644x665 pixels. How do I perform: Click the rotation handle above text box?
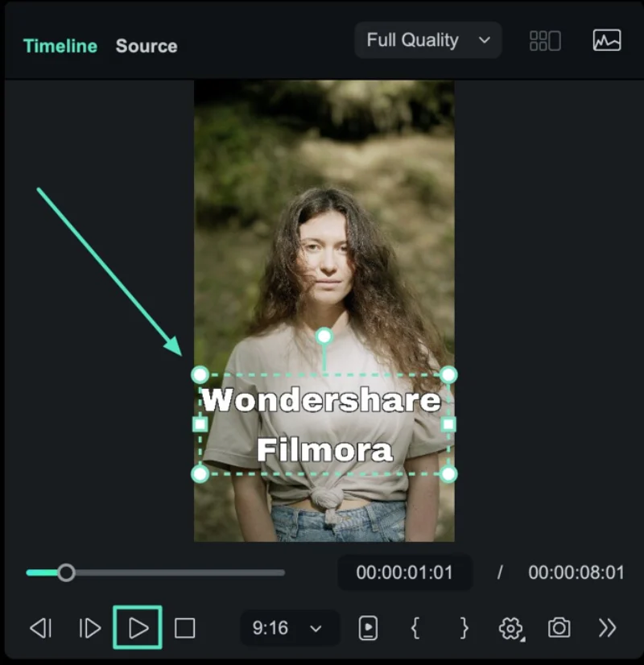[324, 337]
